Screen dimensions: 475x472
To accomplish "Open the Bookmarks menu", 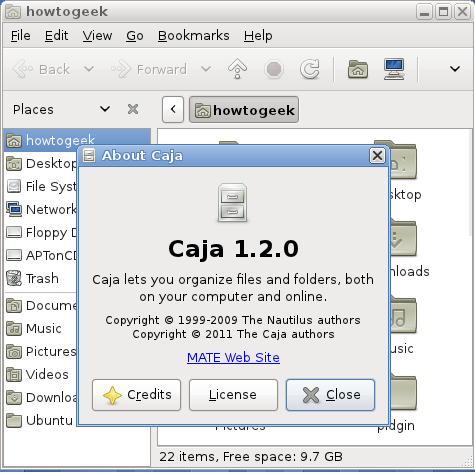I will [x=194, y=36].
